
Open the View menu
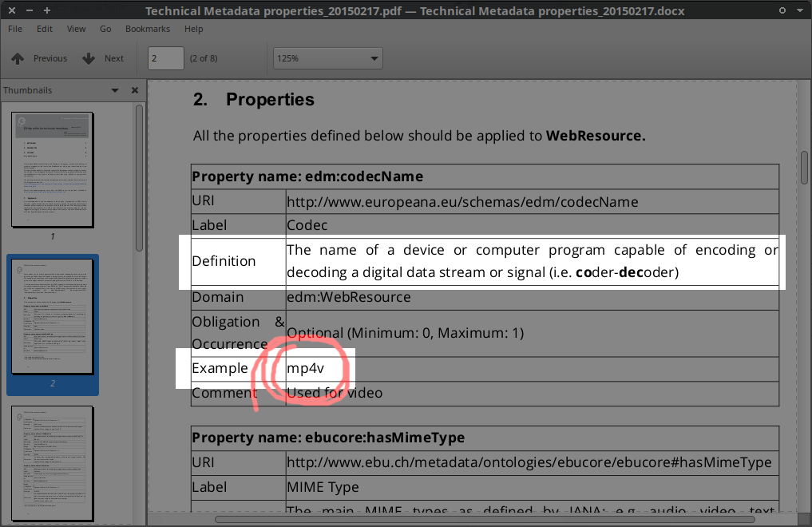(77, 29)
